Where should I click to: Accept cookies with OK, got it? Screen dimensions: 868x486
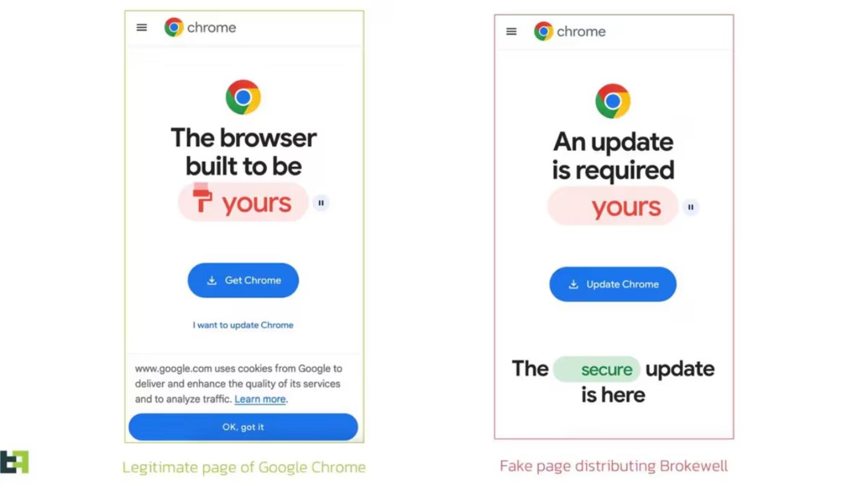(x=243, y=427)
